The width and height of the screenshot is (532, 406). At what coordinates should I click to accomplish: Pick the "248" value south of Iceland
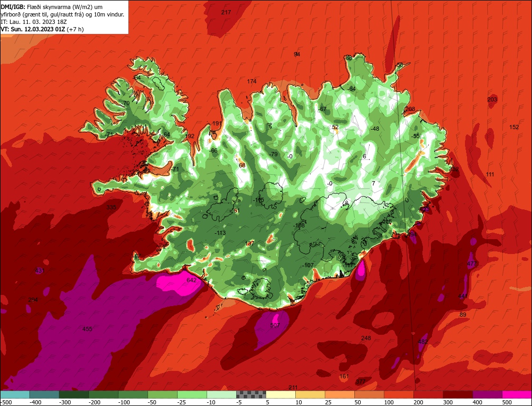point(366,338)
